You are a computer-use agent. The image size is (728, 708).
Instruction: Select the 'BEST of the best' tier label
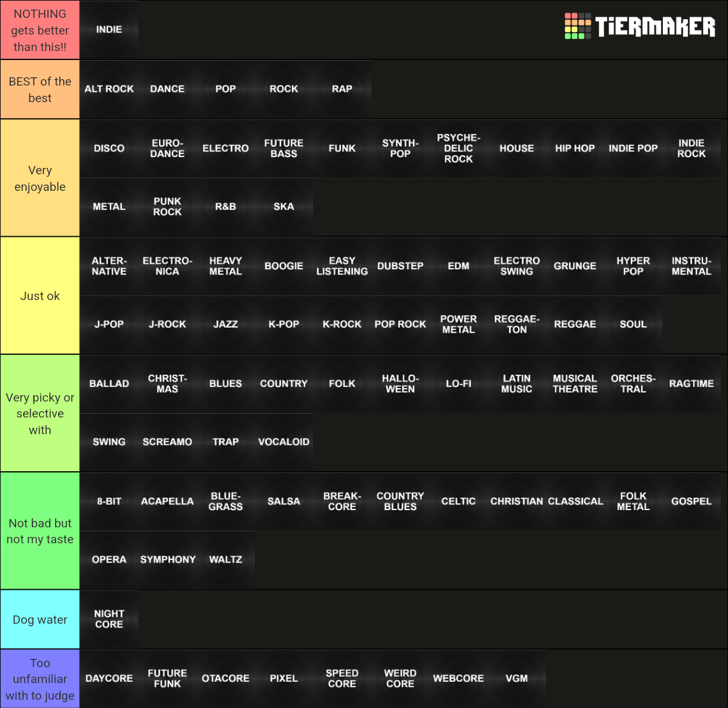(40, 89)
